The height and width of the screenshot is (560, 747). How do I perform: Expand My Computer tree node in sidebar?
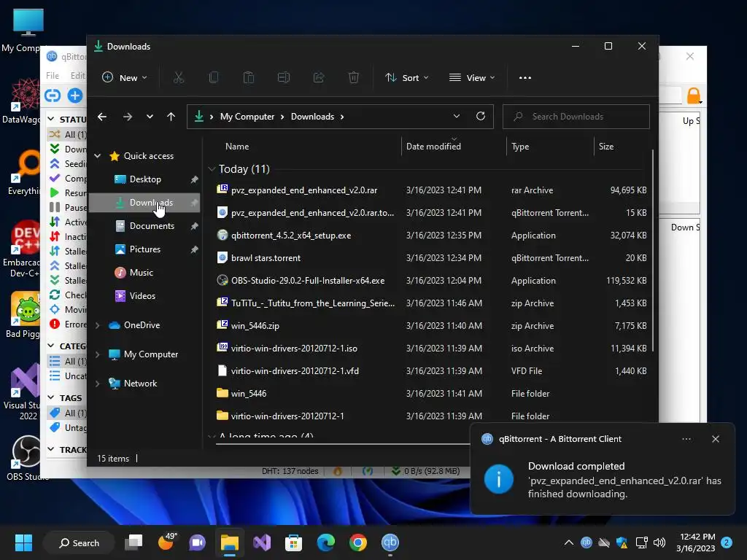point(98,354)
